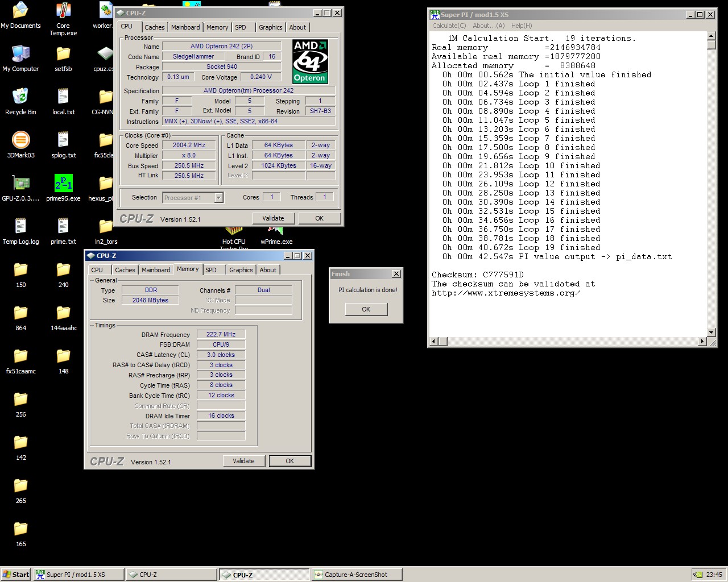Open splog.txt file icon
This screenshot has height=582, width=728.
tap(63, 145)
